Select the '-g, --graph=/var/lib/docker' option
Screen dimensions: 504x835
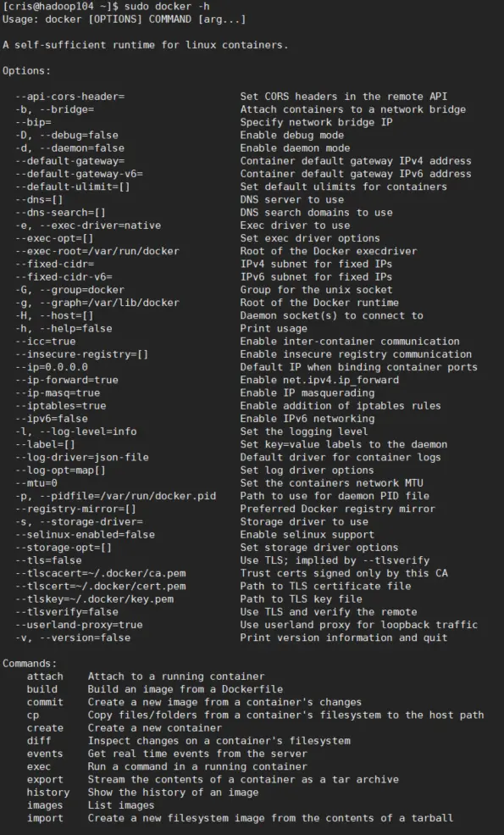click(97, 303)
